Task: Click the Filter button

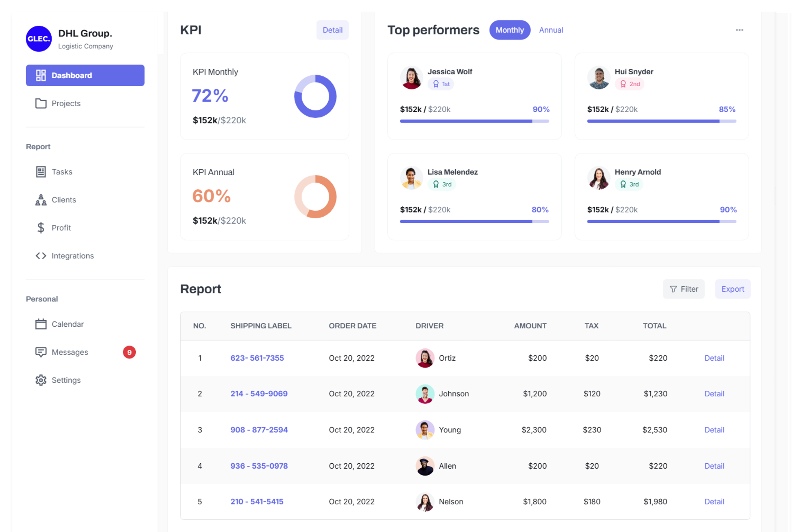Action: tap(683, 289)
